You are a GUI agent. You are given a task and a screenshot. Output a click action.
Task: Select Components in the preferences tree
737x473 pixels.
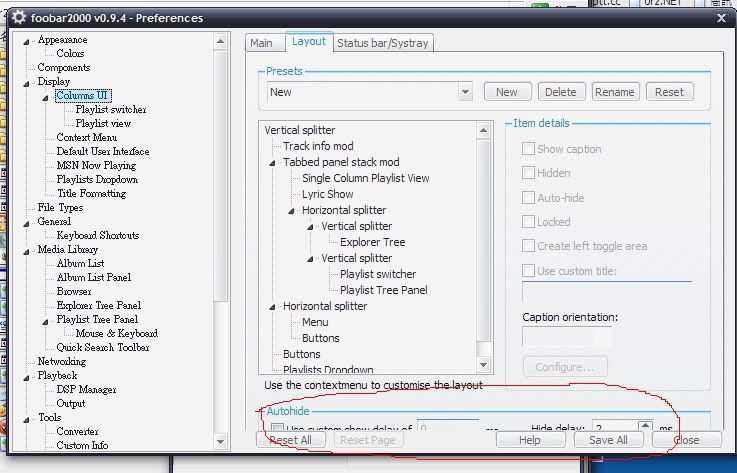(x=63, y=67)
